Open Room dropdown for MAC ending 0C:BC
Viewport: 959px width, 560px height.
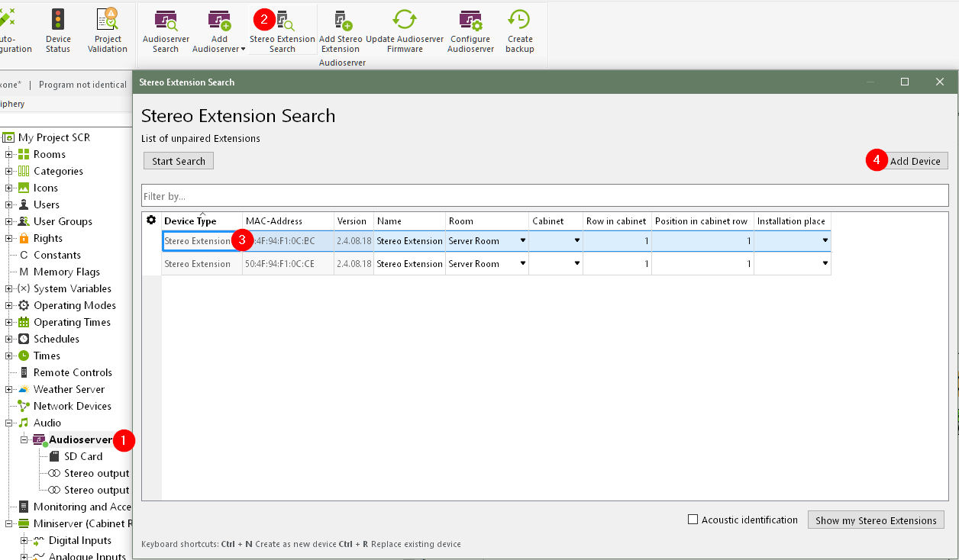(523, 240)
